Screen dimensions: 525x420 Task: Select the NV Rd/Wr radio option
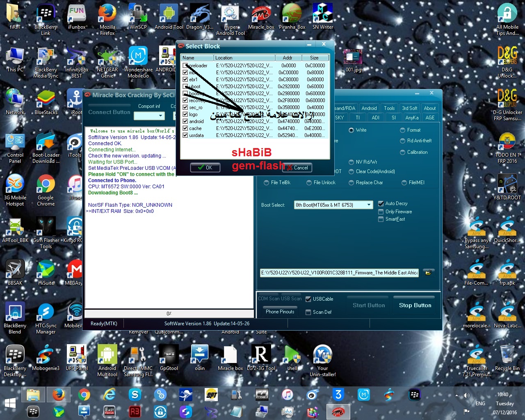coord(352,162)
